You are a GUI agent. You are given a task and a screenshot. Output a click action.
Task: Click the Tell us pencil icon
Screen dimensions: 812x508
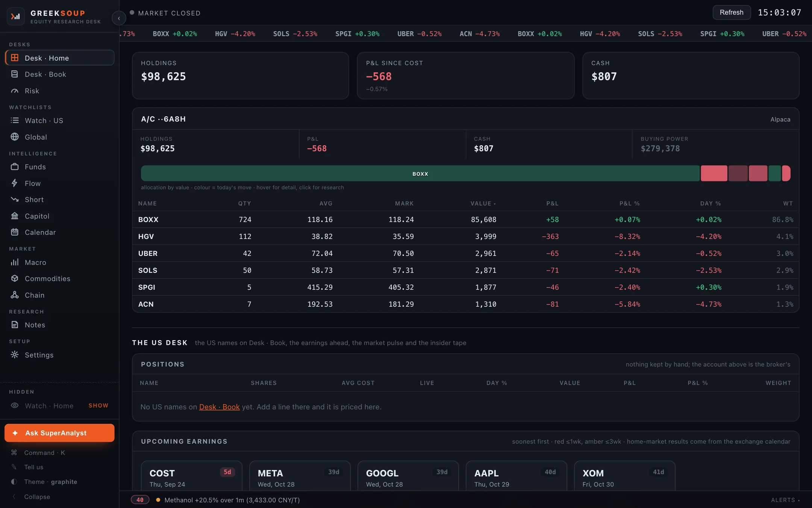(x=14, y=467)
